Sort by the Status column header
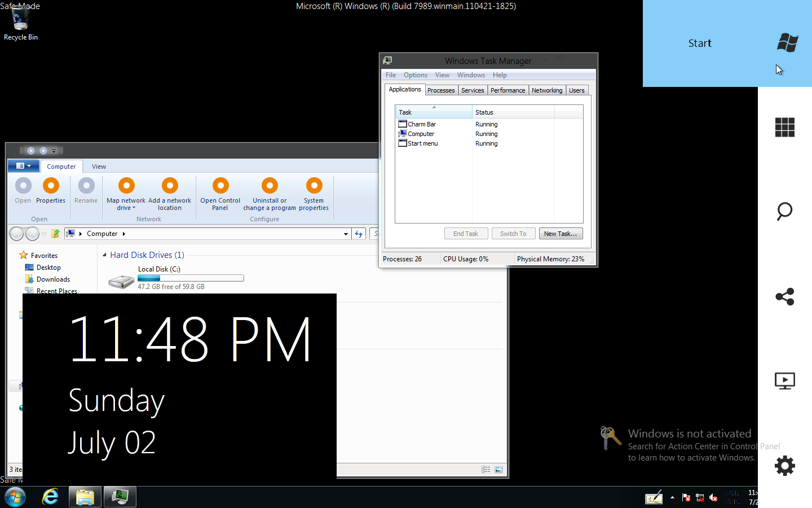This screenshot has width=812, height=508. 513,112
